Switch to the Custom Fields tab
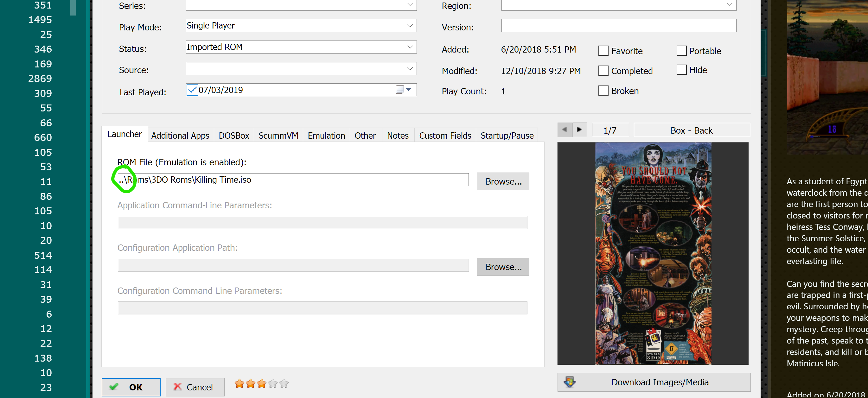Viewport: 868px width, 398px height. (x=445, y=136)
